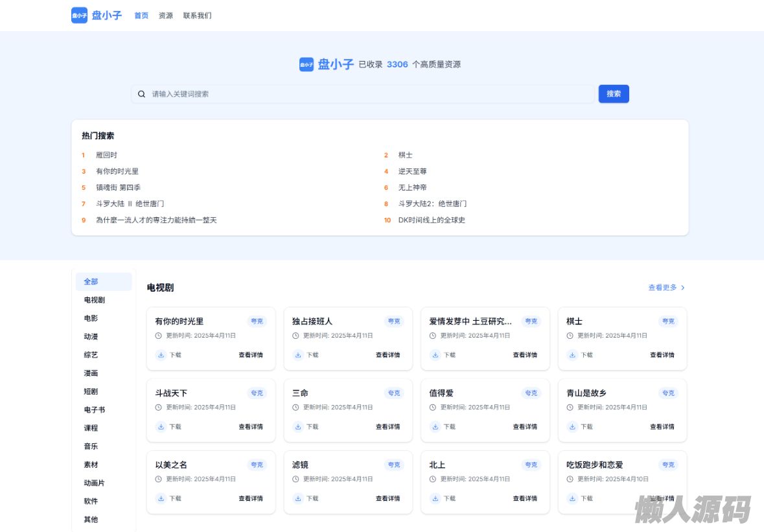Click 查看详情 on 有你的时光里 card
This screenshot has width=764, height=532.
250,355
